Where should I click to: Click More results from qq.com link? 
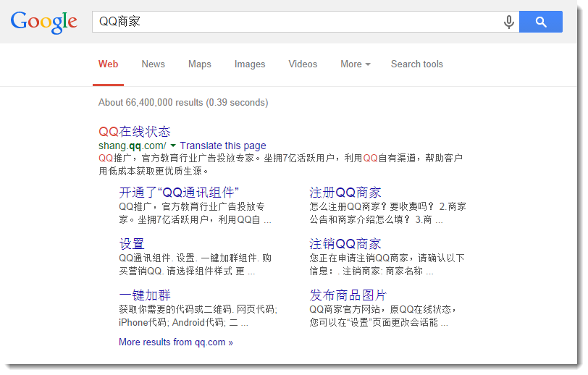pyautogui.click(x=176, y=342)
